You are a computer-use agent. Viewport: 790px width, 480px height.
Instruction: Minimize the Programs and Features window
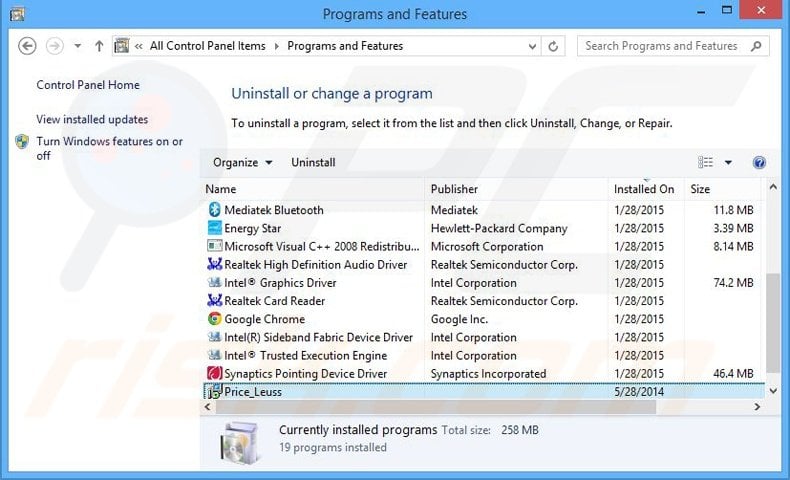pyautogui.click(x=701, y=11)
